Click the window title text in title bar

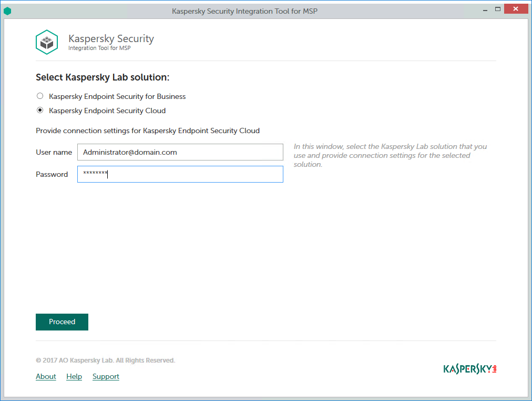pyautogui.click(x=244, y=11)
